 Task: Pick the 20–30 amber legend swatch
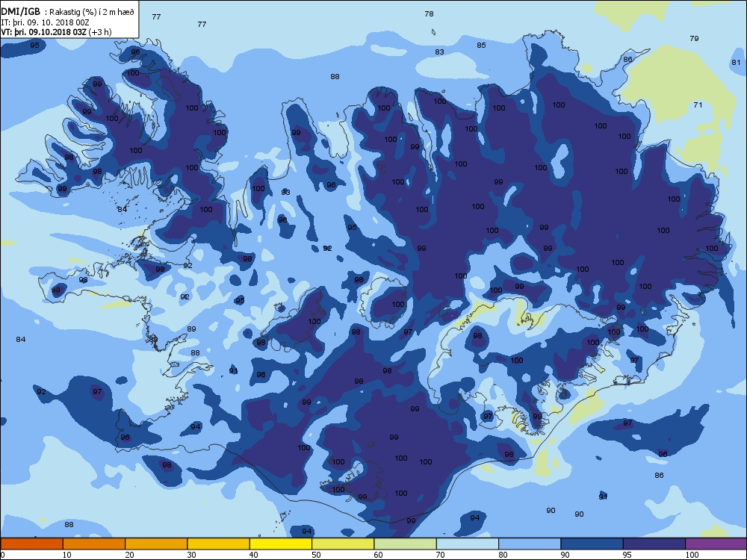coord(156,544)
